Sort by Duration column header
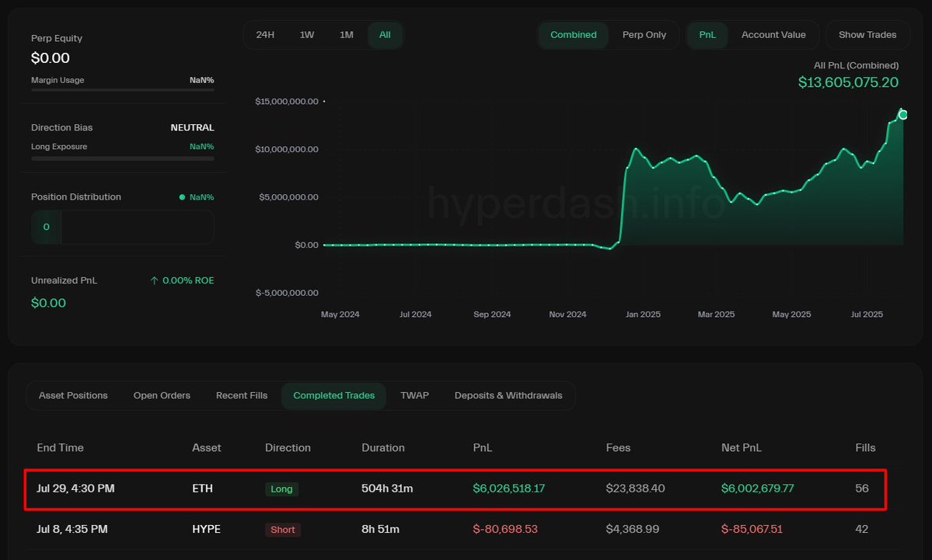The height and width of the screenshot is (560, 932). coord(382,447)
